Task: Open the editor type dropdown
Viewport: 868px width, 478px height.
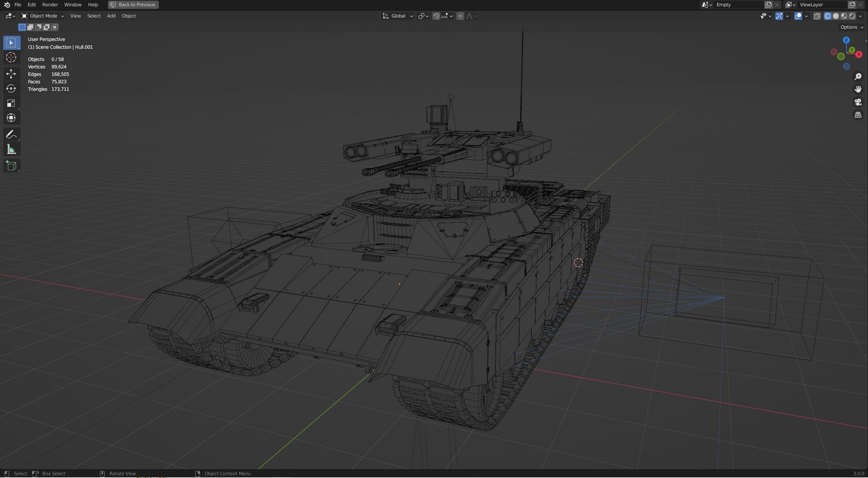Action: point(10,16)
